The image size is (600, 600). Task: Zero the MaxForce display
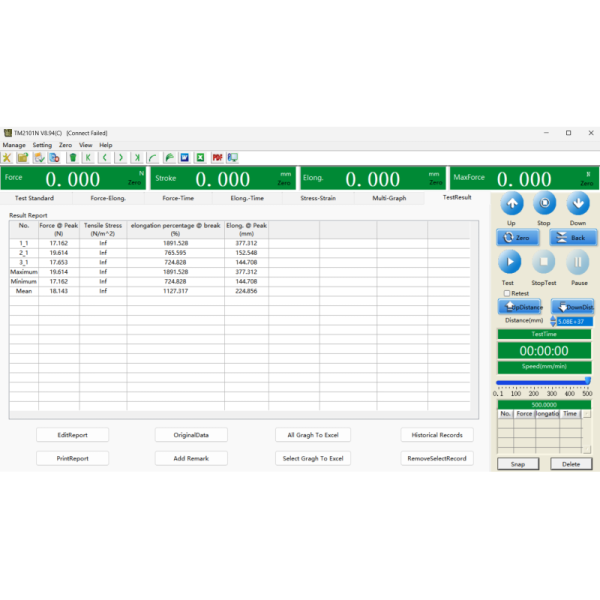587,183
